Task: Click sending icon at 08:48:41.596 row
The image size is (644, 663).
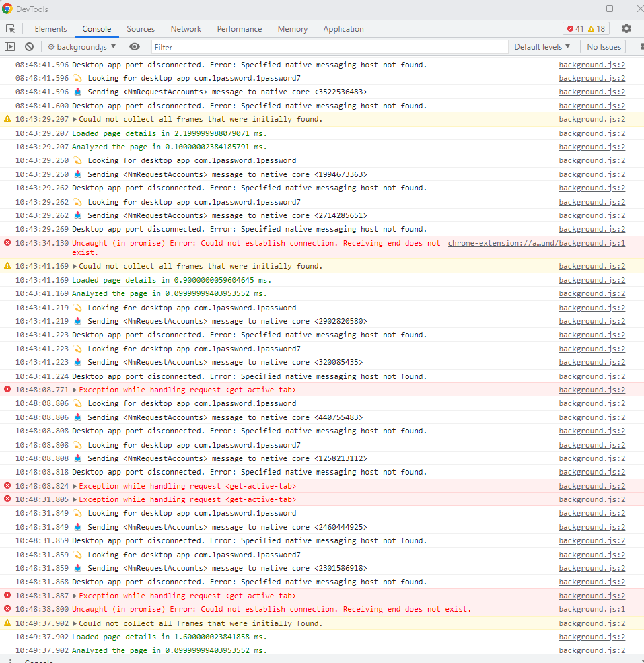Action: click(x=78, y=92)
